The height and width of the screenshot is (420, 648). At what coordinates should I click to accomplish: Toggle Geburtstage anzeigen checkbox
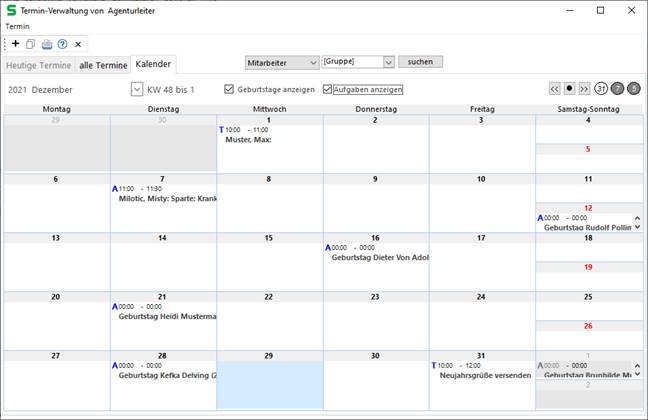tap(230, 89)
